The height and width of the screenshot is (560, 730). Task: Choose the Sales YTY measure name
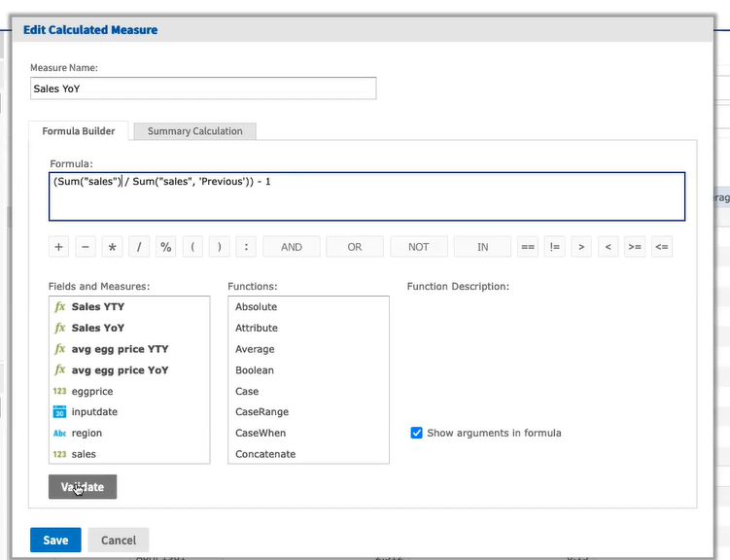pyautogui.click(x=98, y=307)
